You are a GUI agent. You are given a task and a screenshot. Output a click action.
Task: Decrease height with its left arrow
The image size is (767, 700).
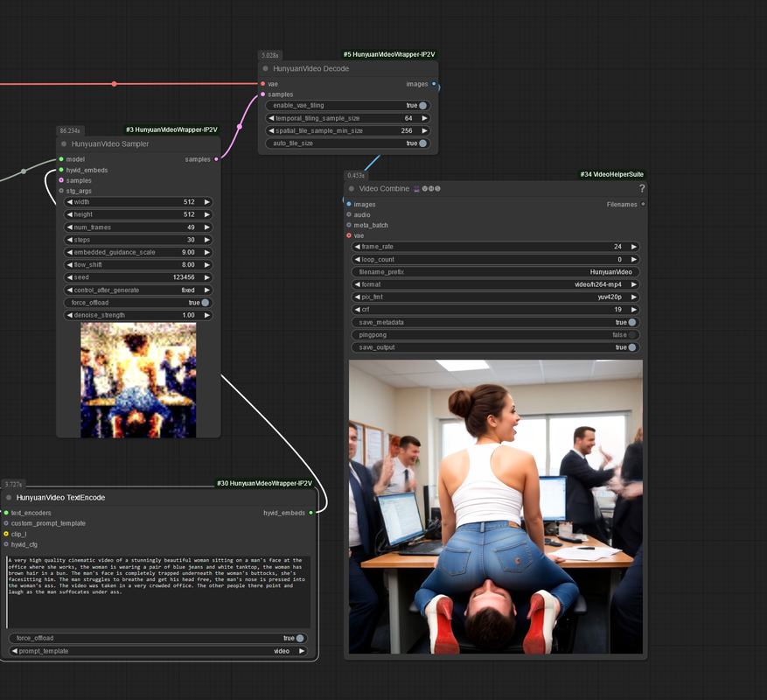70,214
